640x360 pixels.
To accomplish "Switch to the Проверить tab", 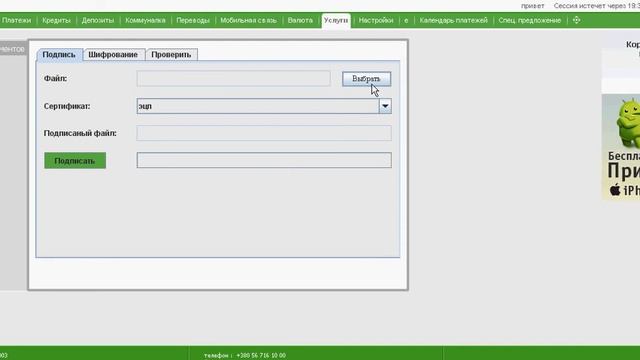I will (x=171, y=54).
